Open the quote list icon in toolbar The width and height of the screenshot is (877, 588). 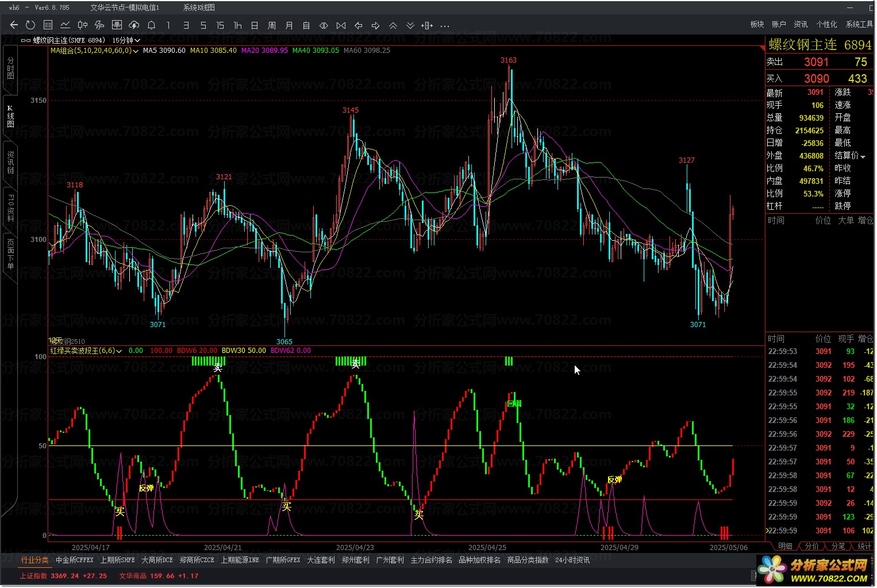pyautogui.click(x=48, y=25)
